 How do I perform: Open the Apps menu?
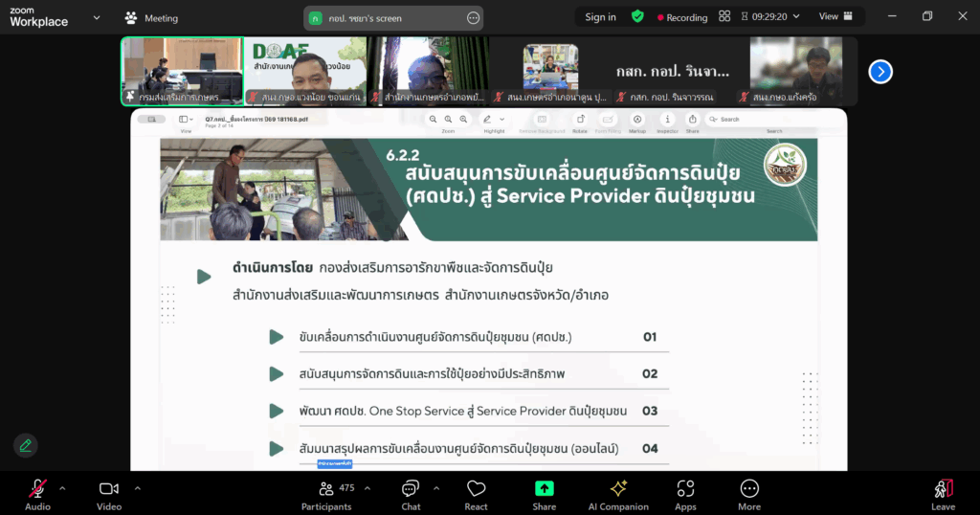[x=685, y=494]
